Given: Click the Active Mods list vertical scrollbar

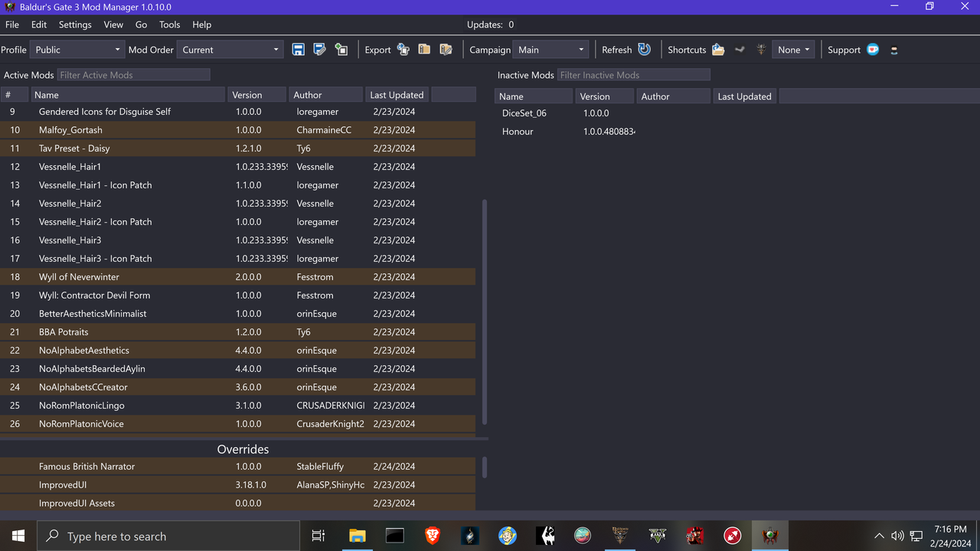Looking at the screenshot, I should tap(484, 312).
